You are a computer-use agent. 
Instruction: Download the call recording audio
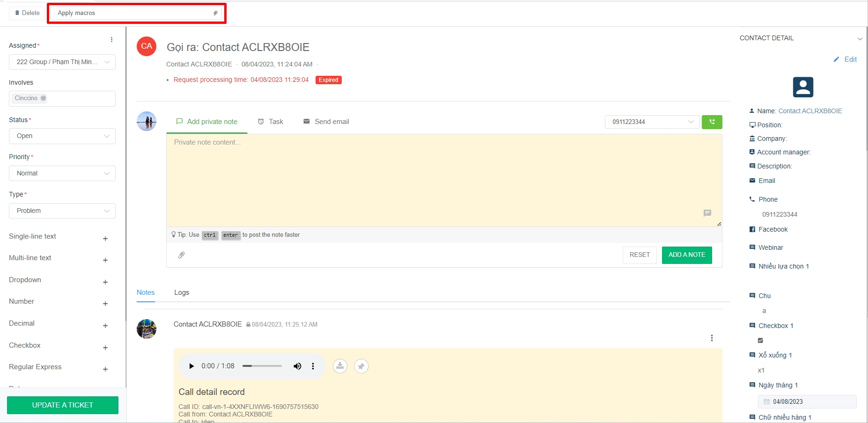pos(340,366)
